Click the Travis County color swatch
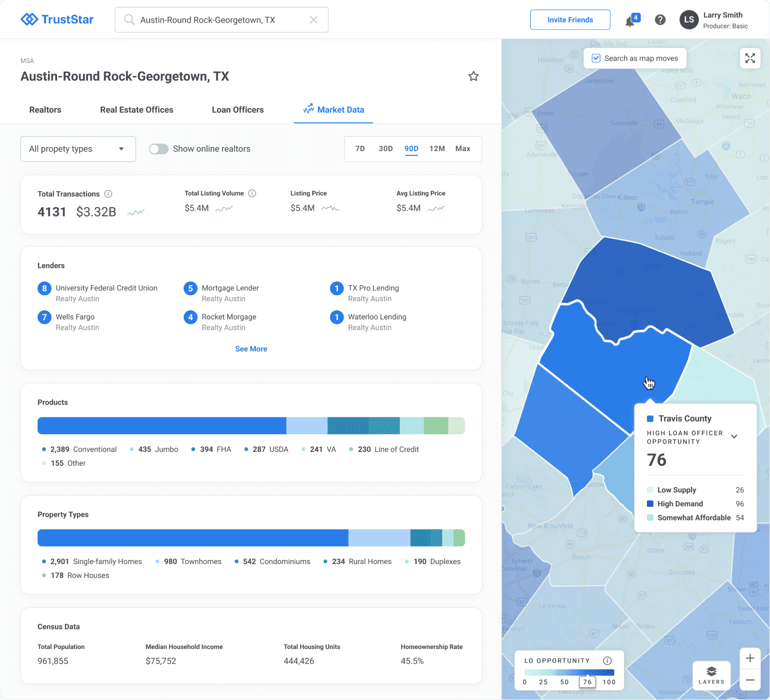 pos(650,419)
